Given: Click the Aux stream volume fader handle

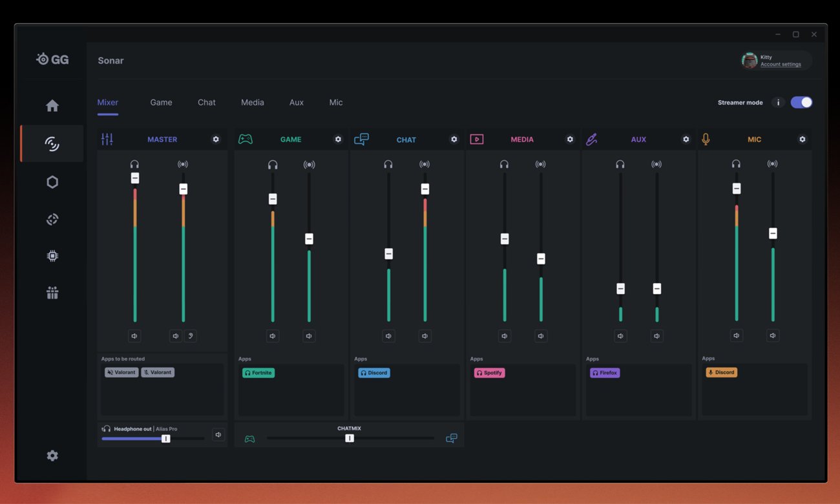Looking at the screenshot, I should point(656,289).
